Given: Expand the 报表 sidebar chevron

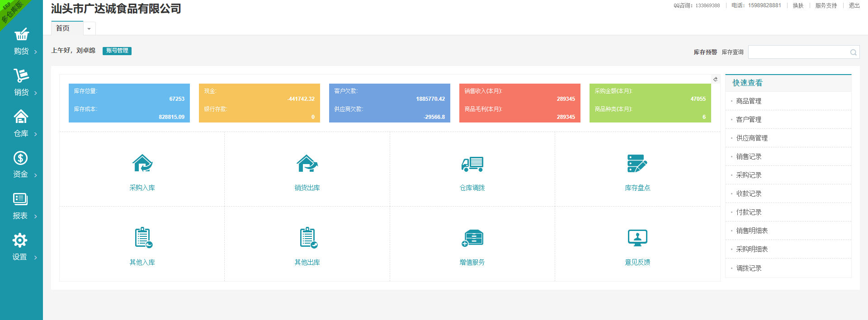Looking at the screenshot, I should tap(36, 216).
